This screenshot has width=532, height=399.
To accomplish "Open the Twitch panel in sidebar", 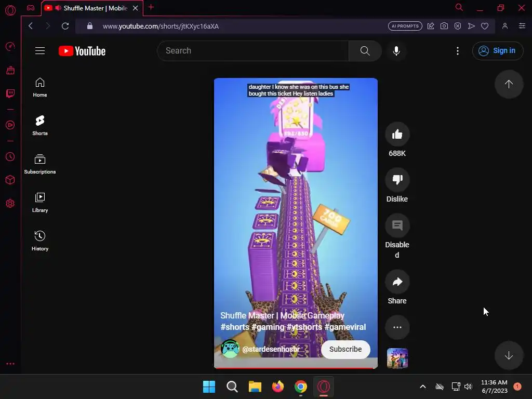I will click(x=10, y=94).
